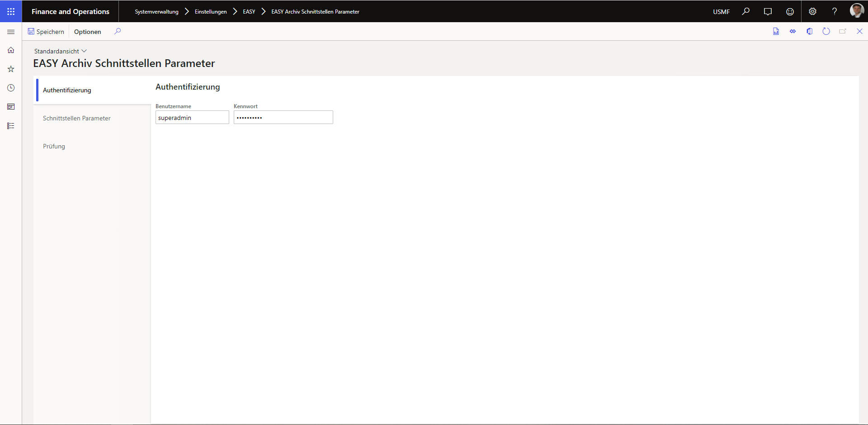Click the Power Apps diamond icon
868x425 pixels.
pos(793,31)
